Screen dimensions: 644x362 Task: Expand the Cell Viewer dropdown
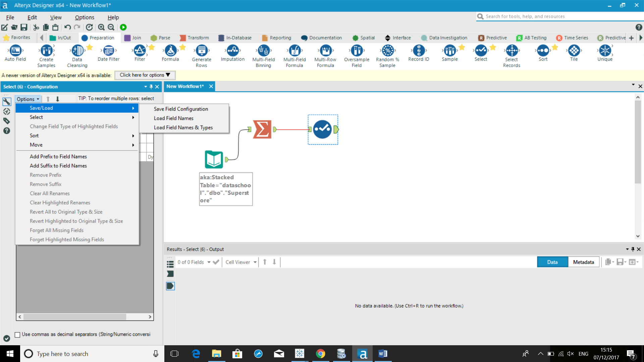click(x=241, y=262)
